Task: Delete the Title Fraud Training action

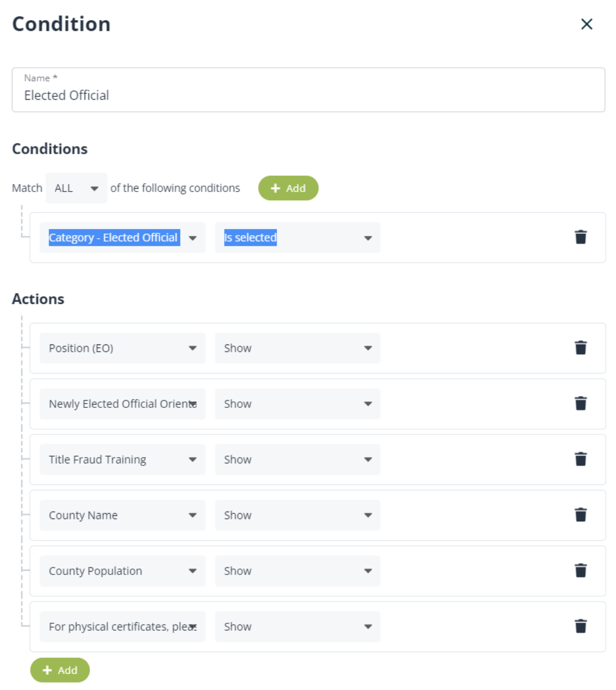Action: [x=580, y=459]
